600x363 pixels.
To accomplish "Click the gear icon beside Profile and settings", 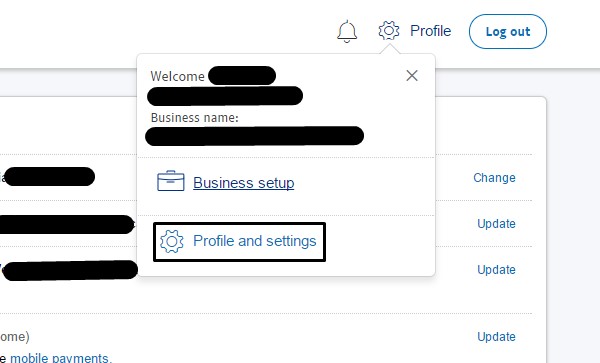I will (x=171, y=241).
